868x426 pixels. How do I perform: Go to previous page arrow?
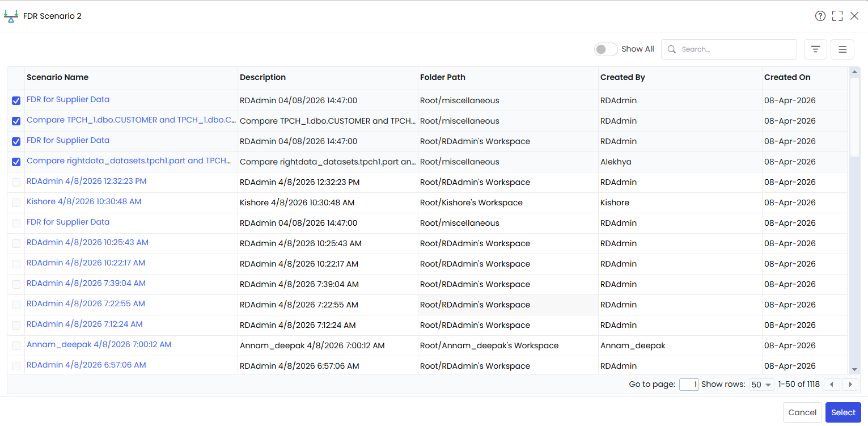[x=832, y=385]
